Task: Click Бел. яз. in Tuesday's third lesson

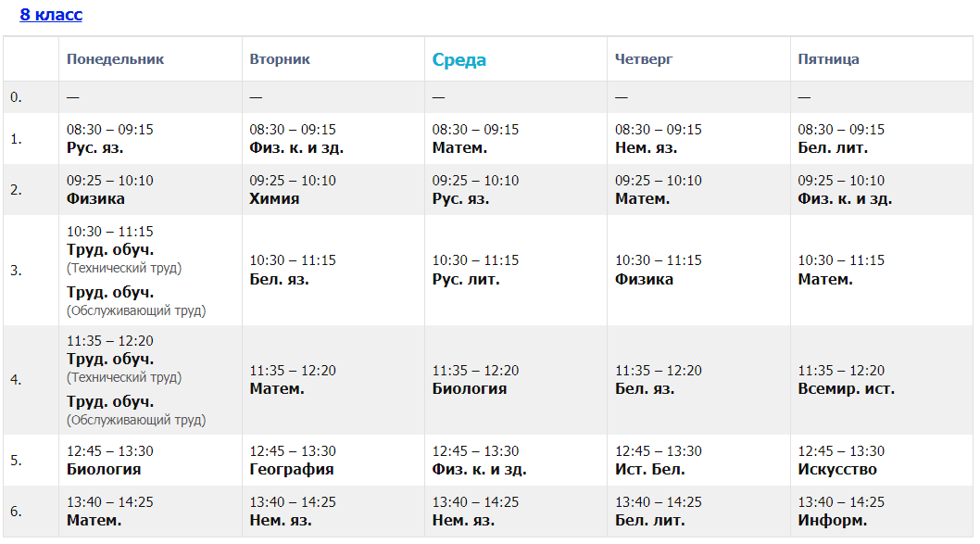Action: [279, 279]
